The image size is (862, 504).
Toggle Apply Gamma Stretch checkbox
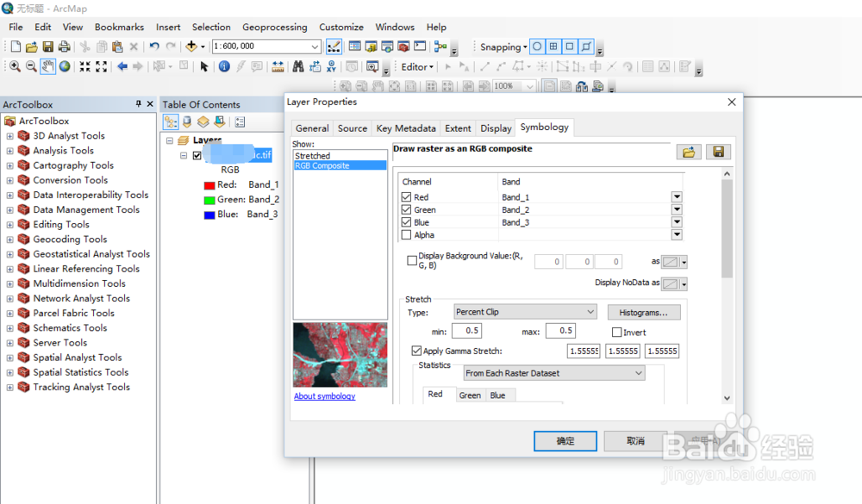coord(416,351)
